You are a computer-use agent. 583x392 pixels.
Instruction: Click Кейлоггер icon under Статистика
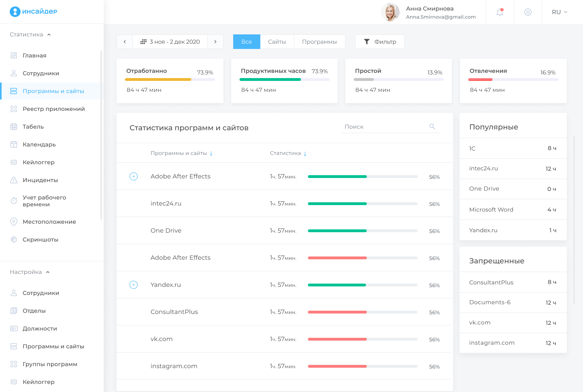(14, 162)
